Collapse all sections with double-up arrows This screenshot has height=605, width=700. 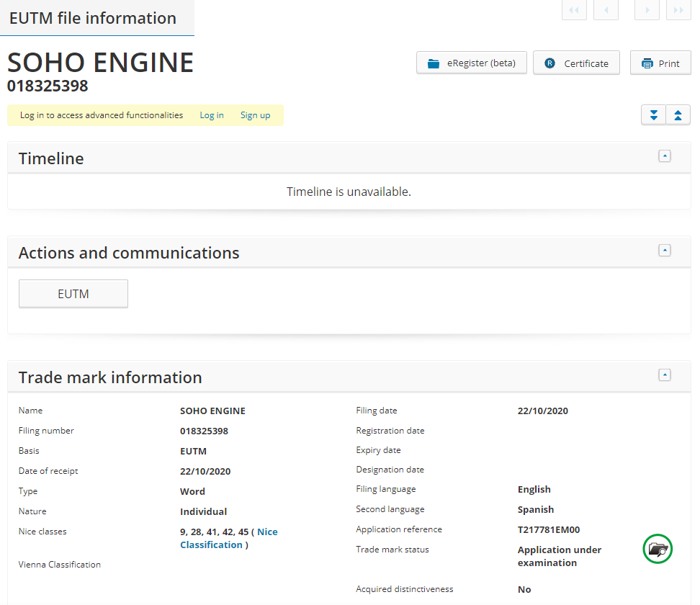point(678,115)
